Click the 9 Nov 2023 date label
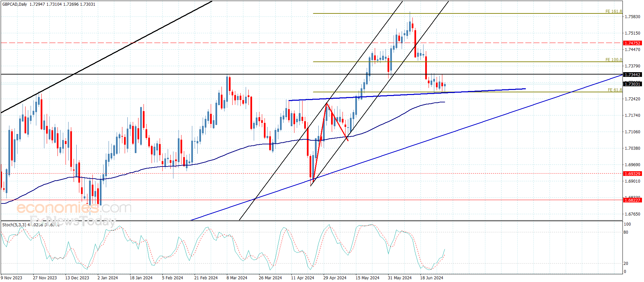 click(11, 278)
